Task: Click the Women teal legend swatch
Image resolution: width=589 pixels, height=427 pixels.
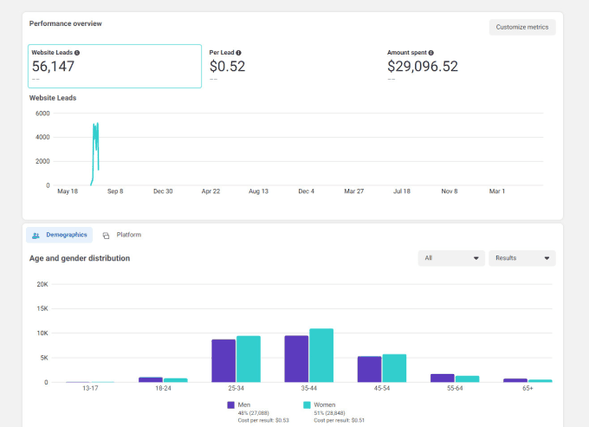Action: point(307,405)
